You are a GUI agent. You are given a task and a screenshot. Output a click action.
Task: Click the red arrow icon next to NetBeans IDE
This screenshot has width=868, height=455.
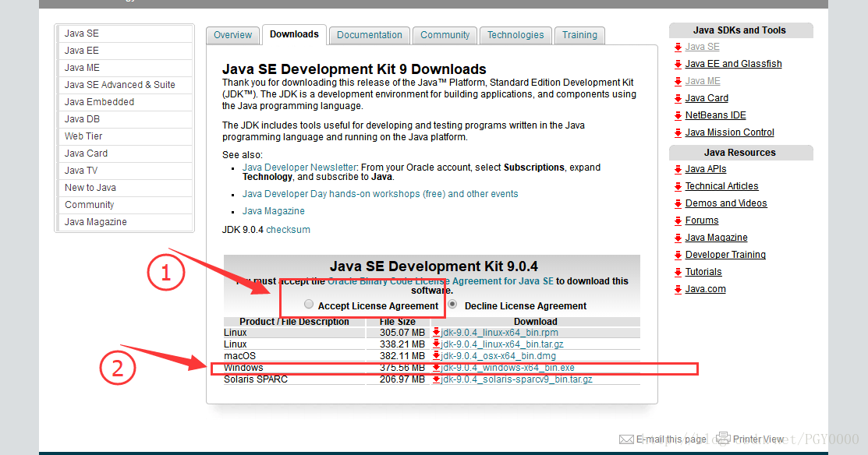pos(678,115)
